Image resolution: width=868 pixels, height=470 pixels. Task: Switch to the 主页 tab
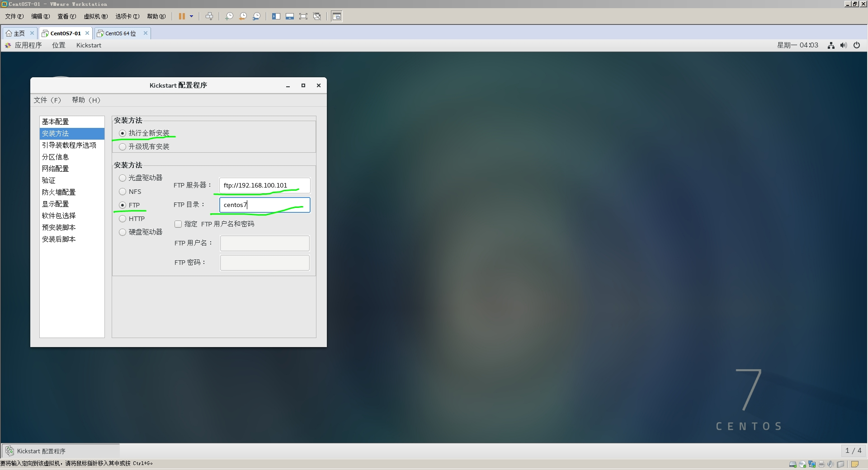tap(16, 33)
